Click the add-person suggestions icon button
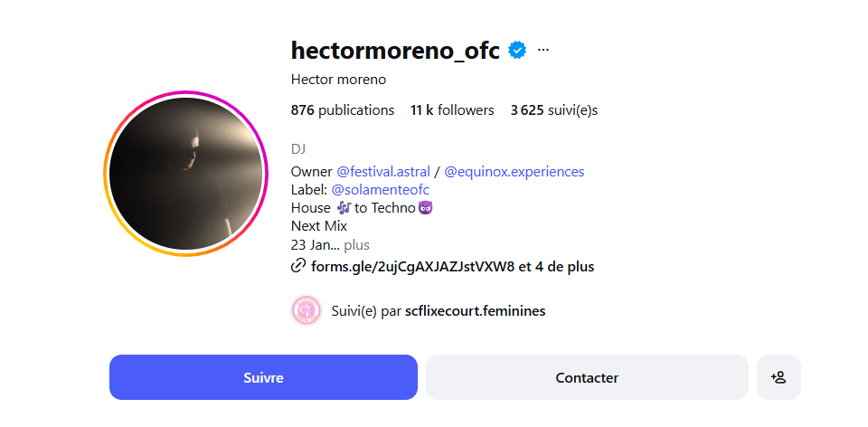Viewport: 868px width, 427px height. 778,377
